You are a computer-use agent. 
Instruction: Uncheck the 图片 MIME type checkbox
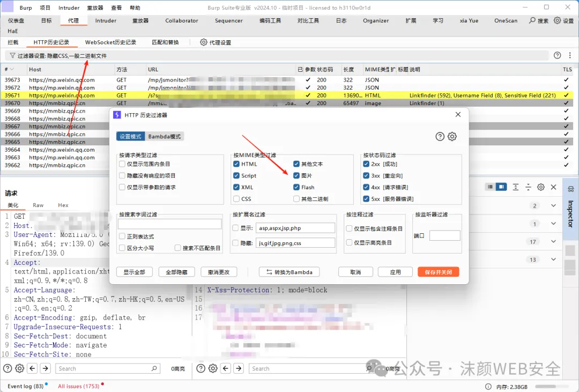(x=296, y=175)
